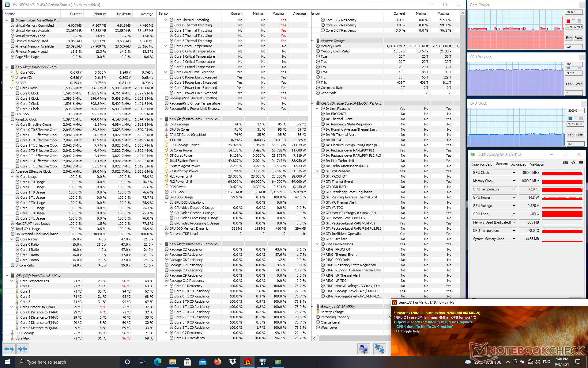The width and height of the screenshot is (588, 368).
Task: Open FurMark from the taskbar
Action: coord(247,362)
